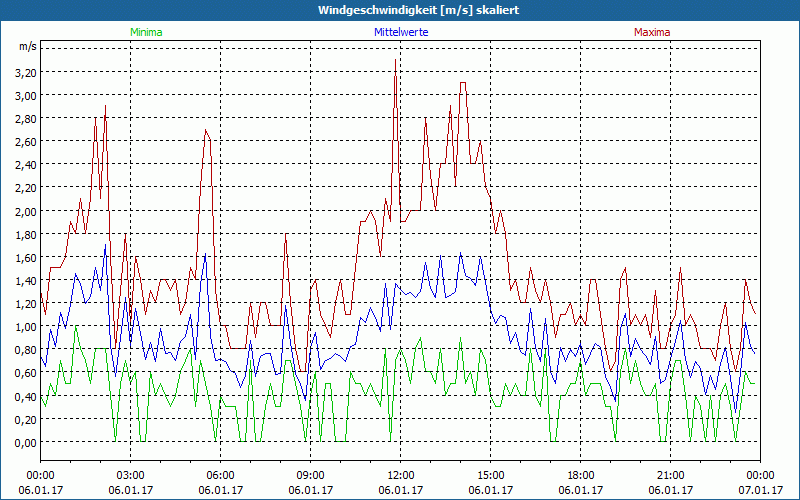
Task: Click the 0,60 y-axis value
Action: (x=26, y=373)
